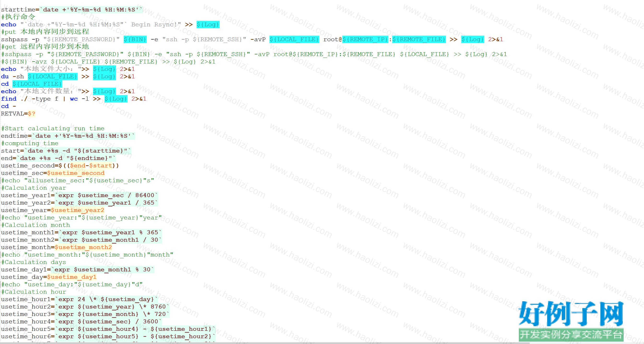
Task: Click the -avP option in the active sshpass line
Action: 258,40
